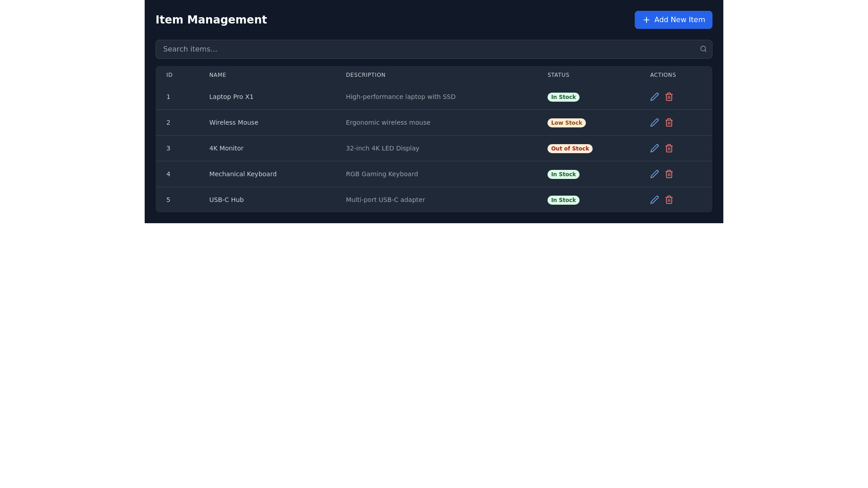Click the Out of Stock badge
The image size is (868, 488).
click(570, 149)
